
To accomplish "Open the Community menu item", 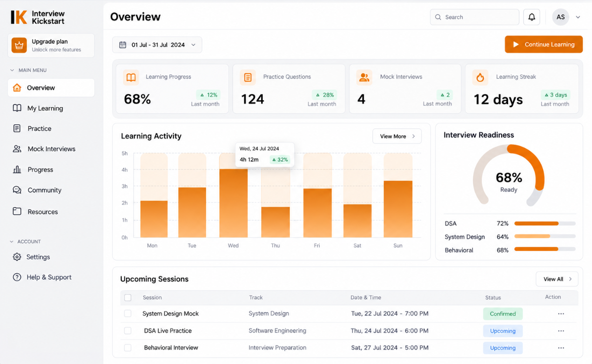I will coord(51,190).
